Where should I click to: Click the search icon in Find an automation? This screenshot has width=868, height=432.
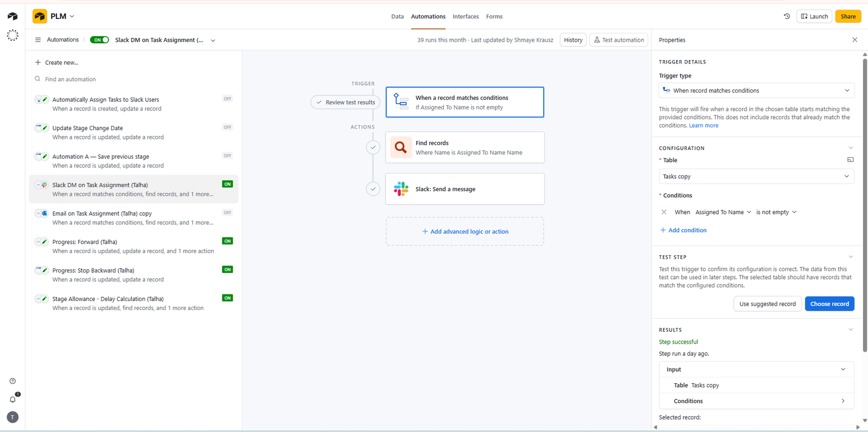pos(37,79)
